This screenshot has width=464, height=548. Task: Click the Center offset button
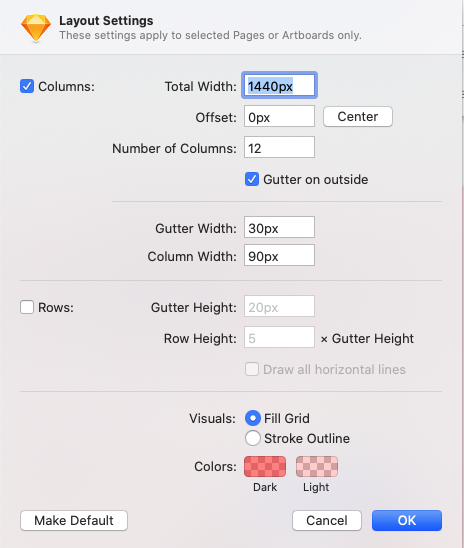coord(358,116)
